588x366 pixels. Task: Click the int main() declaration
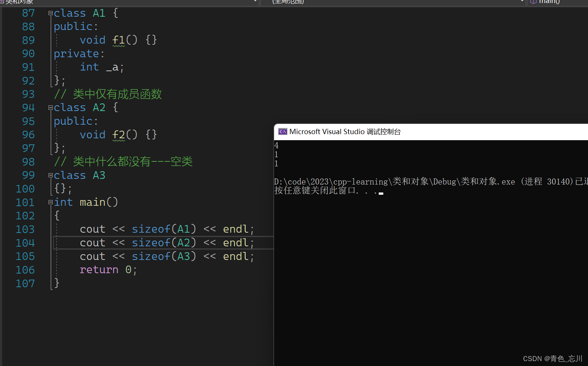tap(86, 203)
